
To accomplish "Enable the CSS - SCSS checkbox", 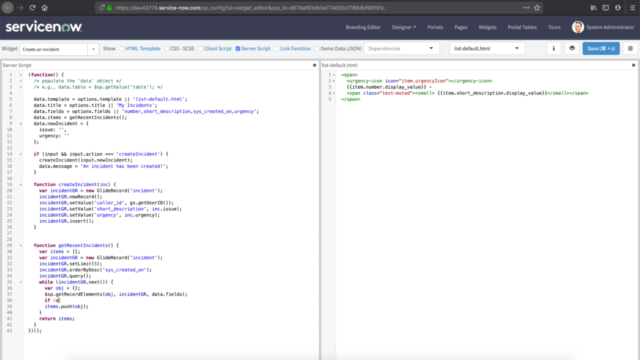I will [167, 49].
